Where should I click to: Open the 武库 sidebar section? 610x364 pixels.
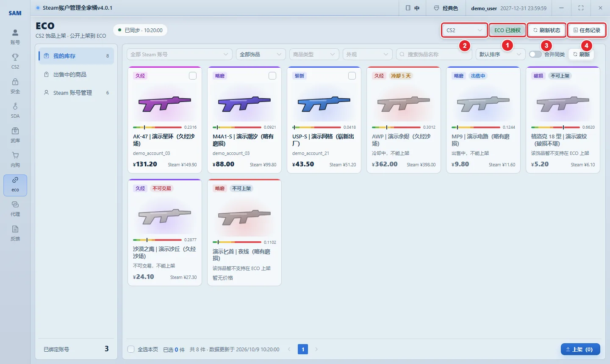pyautogui.click(x=15, y=135)
